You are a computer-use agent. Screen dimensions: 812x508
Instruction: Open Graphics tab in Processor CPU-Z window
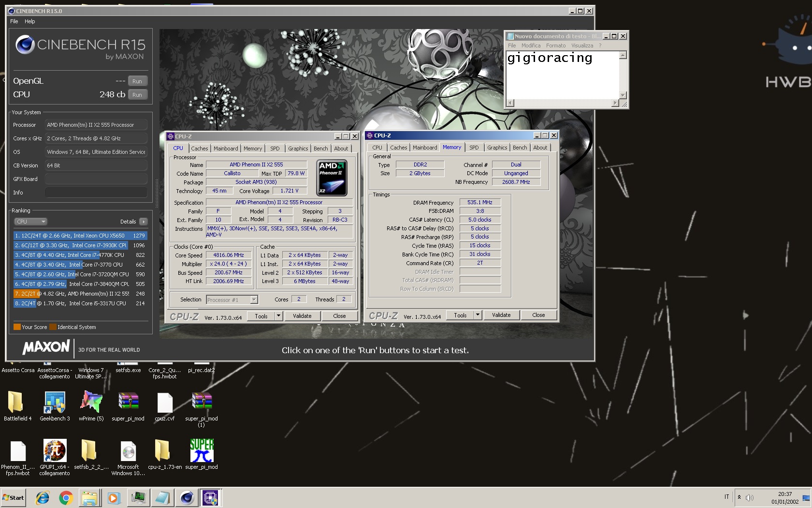tap(298, 149)
